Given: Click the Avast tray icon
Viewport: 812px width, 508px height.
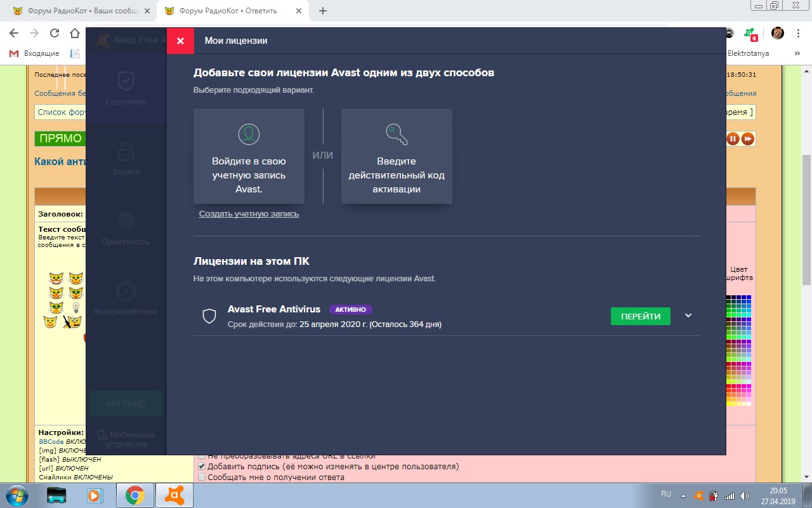Looking at the screenshot, I should pos(698,495).
